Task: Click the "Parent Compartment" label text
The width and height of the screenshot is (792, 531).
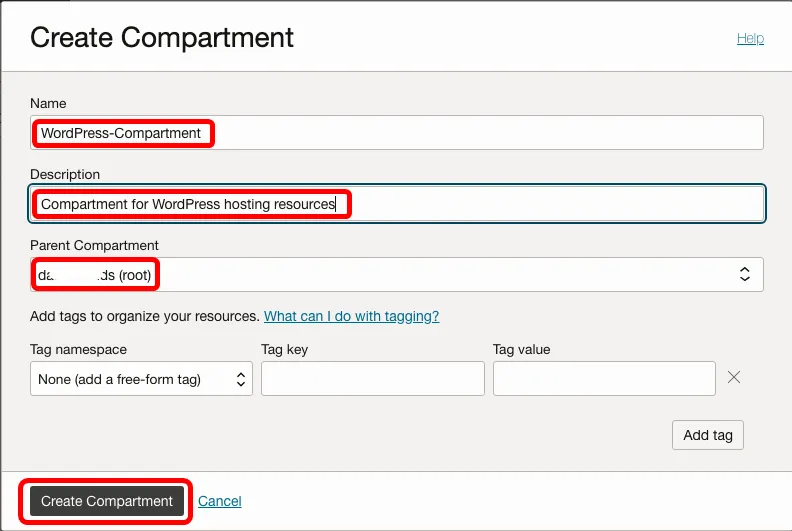Action: [94, 245]
